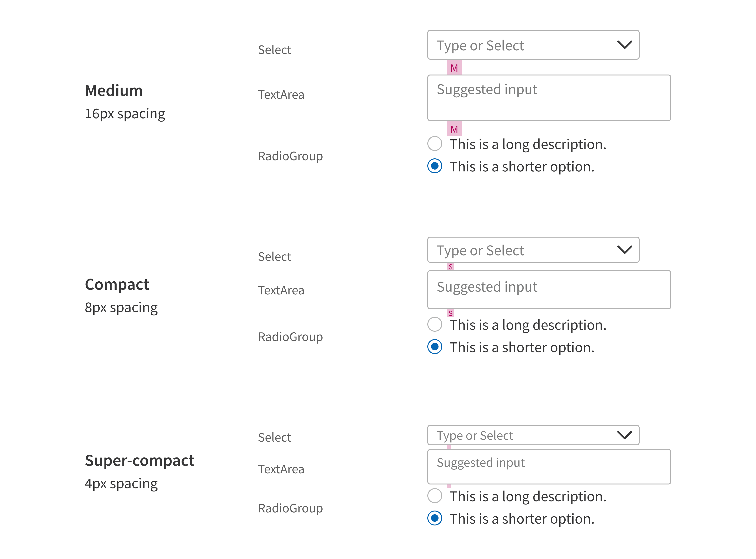Open the Compact 'Type or Select' combo box
This screenshot has height=559, width=756.
533,250
